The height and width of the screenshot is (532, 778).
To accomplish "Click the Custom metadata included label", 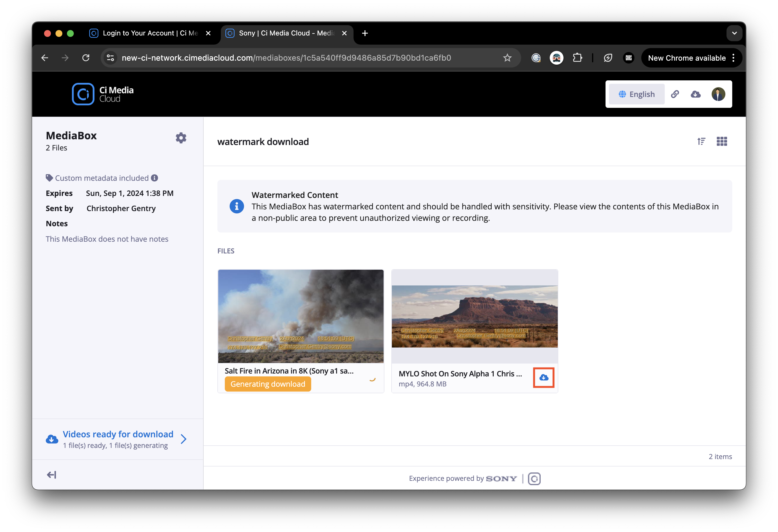I will tap(102, 178).
